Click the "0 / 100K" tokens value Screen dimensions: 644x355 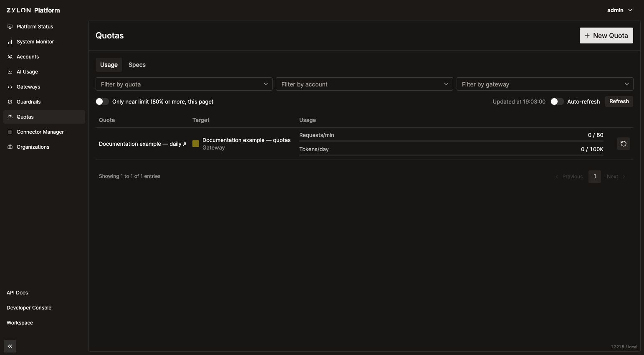(592, 149)
